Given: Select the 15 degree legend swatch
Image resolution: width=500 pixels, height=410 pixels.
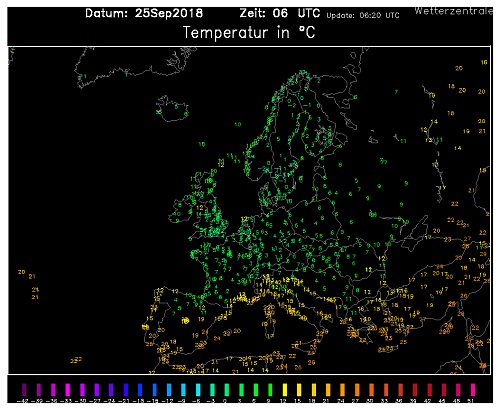Looking at the screenshot, I should 299,390.
